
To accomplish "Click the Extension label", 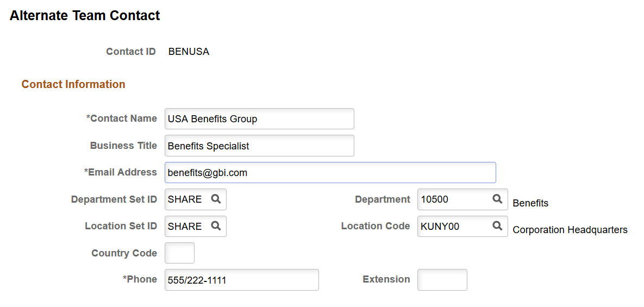I will (386, 279).
